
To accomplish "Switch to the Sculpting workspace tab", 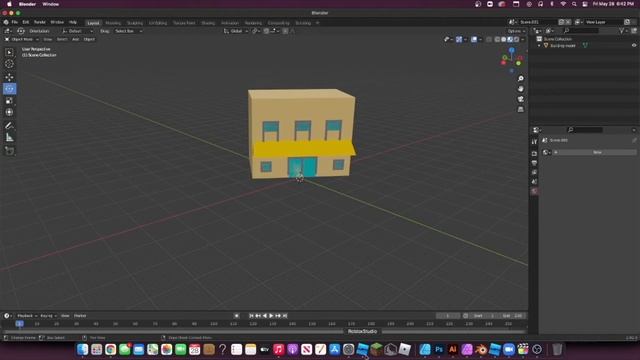I will tap(135, 23).
